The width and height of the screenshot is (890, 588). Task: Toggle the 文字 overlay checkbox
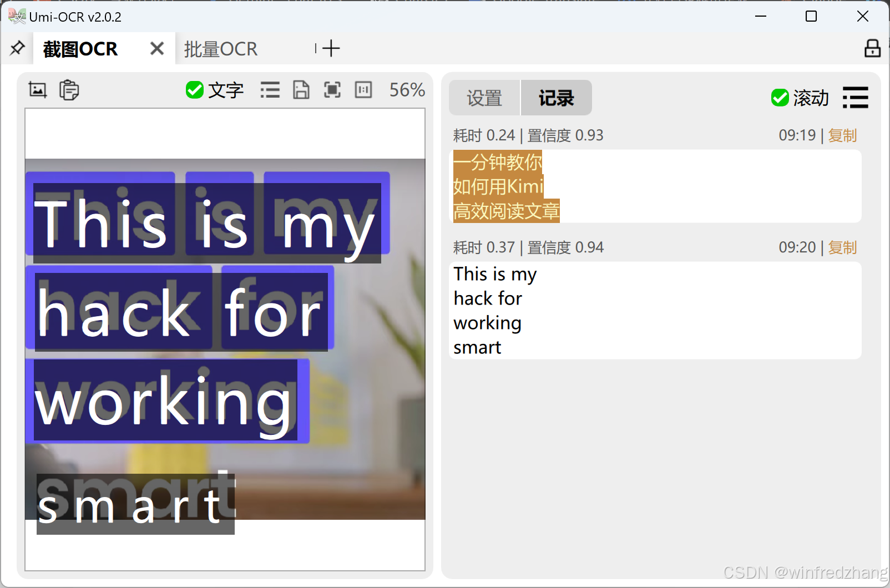[x=215, y=90]
